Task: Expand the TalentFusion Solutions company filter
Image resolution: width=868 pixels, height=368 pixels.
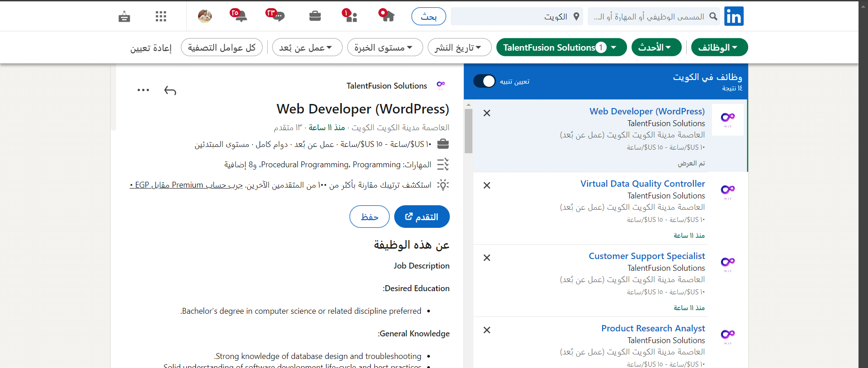Action: pos(561,47)
